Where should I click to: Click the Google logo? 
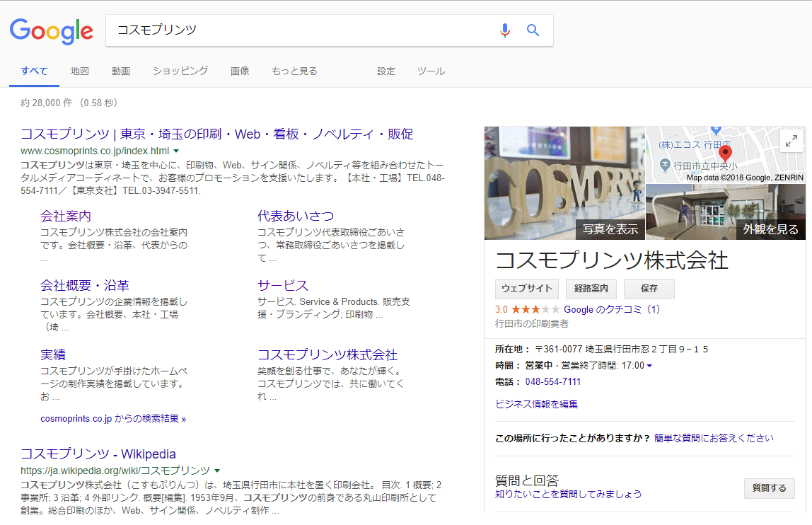pyautogui.click(x=51, y=31)
